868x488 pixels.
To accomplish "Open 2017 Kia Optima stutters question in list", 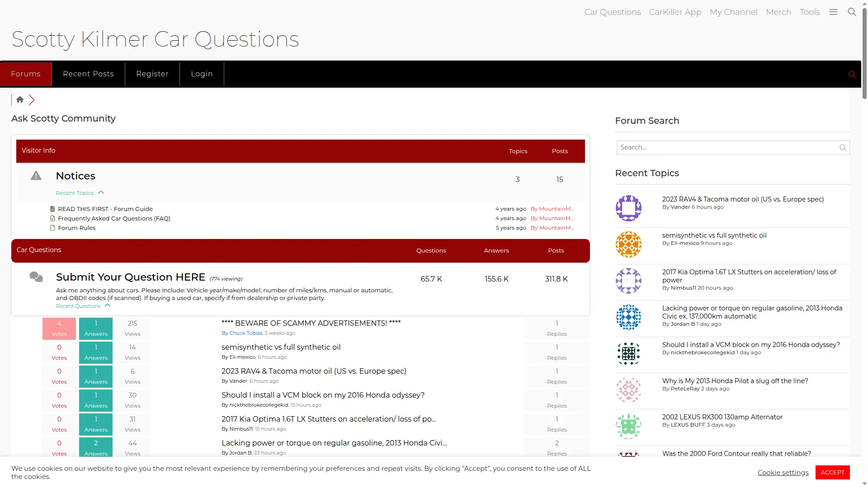I will point(329,419).
